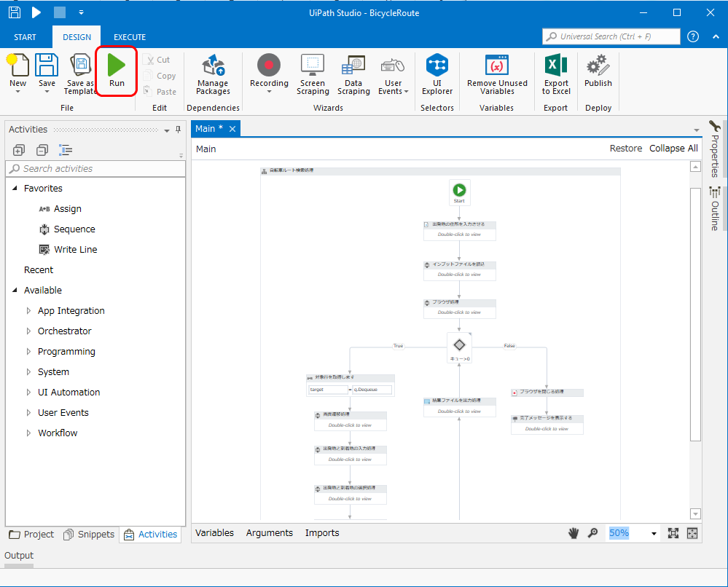The width and height of the screenshot is (728, 587).
Task: Open Imports panel tab
Action: click(x=322, y=532)
